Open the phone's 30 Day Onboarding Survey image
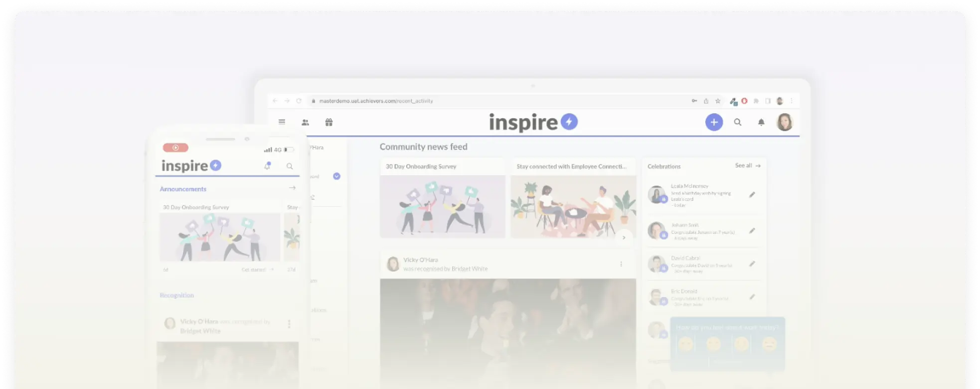This screenshot has width=980, height=389. [220, 237]
